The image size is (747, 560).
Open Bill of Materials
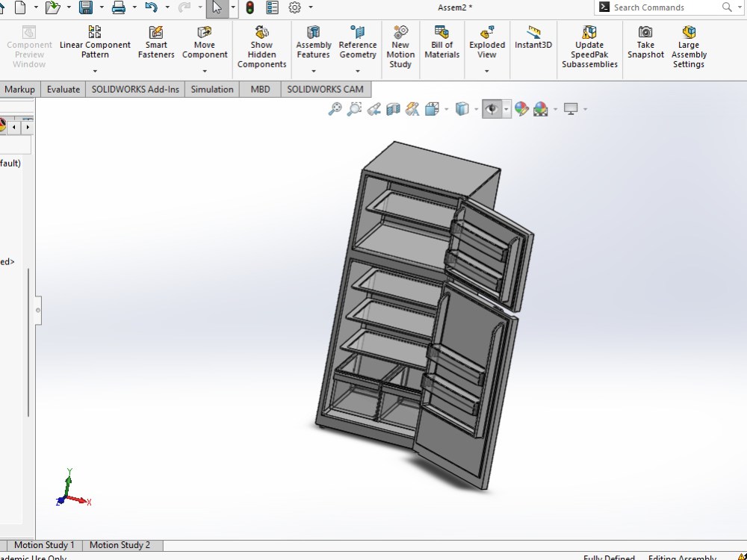[441, 43]
